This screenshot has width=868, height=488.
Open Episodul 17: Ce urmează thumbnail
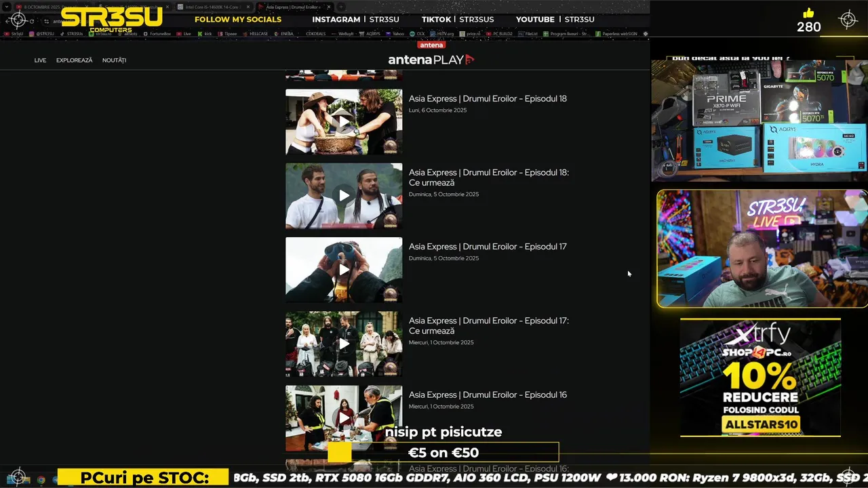pos(344,344)
